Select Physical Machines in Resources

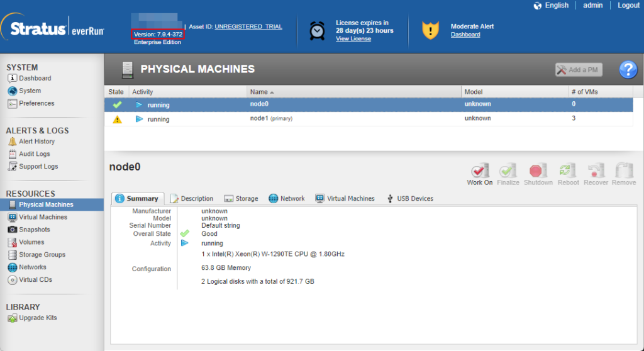(x=46, y=204)
